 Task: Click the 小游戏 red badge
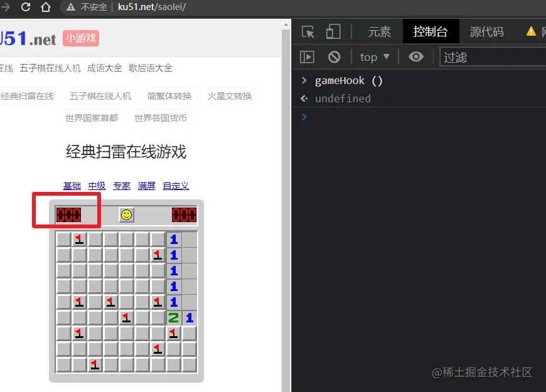(81, 38)
